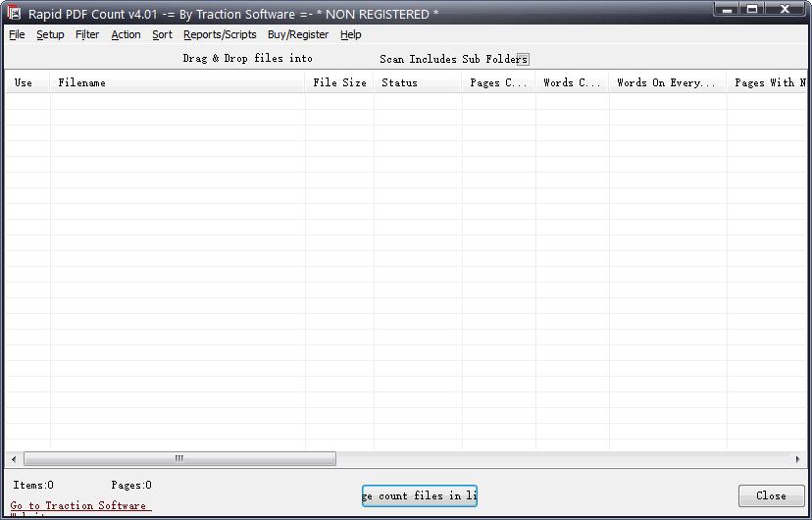Click the Close button at bottom right
812x520 pixels.
[x=771, y=495]
